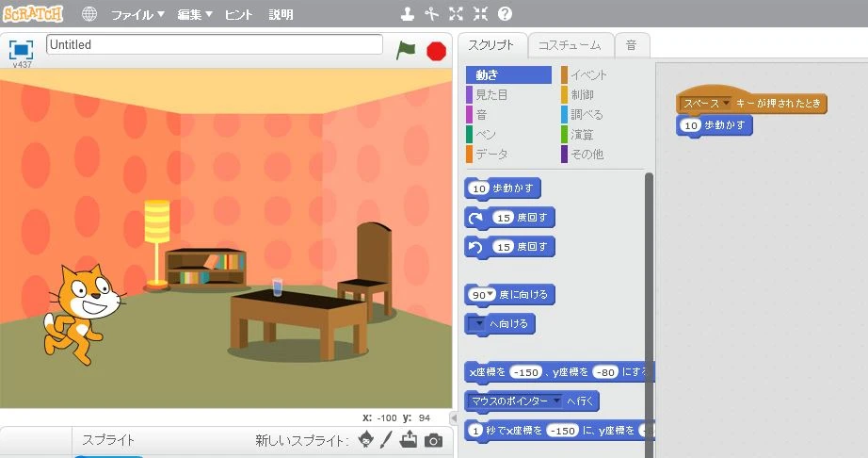This screenshot has height=458, width=868.
Task: Create new sprite from camera
Action: [x=433, y=440]
